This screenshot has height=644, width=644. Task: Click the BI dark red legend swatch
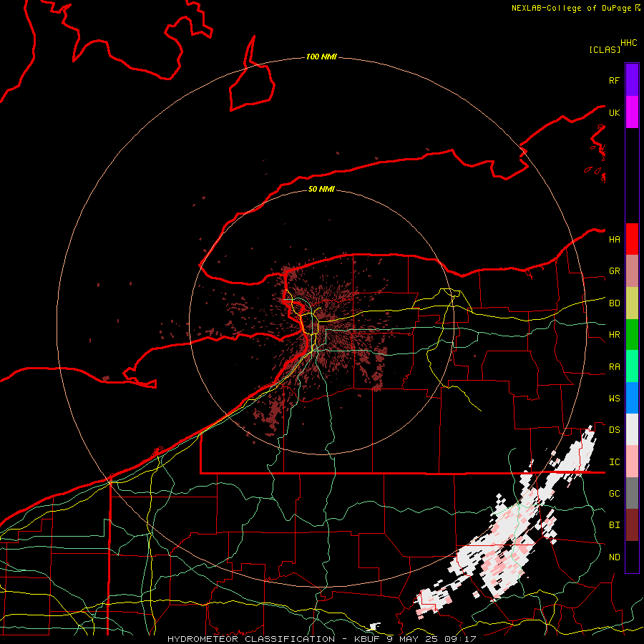[x=632, y=525]
